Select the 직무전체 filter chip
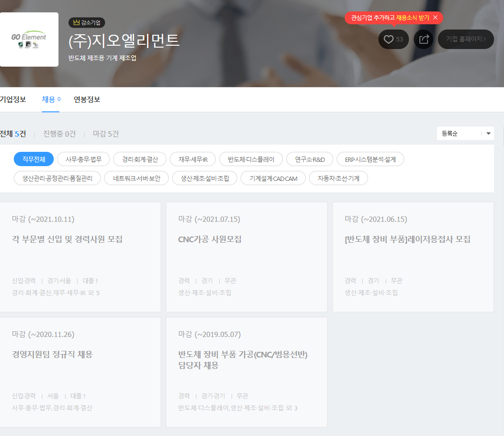This screenshot has width=504, height=436. tap(34, 159)
